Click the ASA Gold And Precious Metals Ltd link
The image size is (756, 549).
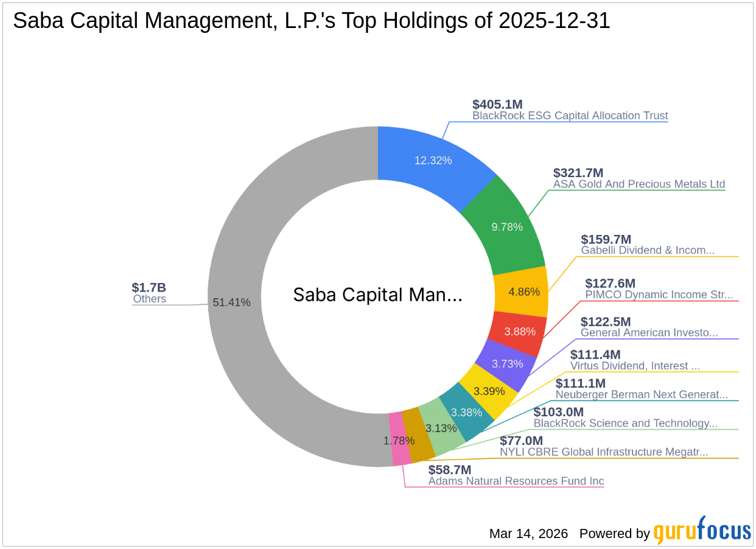click(638, 184)
